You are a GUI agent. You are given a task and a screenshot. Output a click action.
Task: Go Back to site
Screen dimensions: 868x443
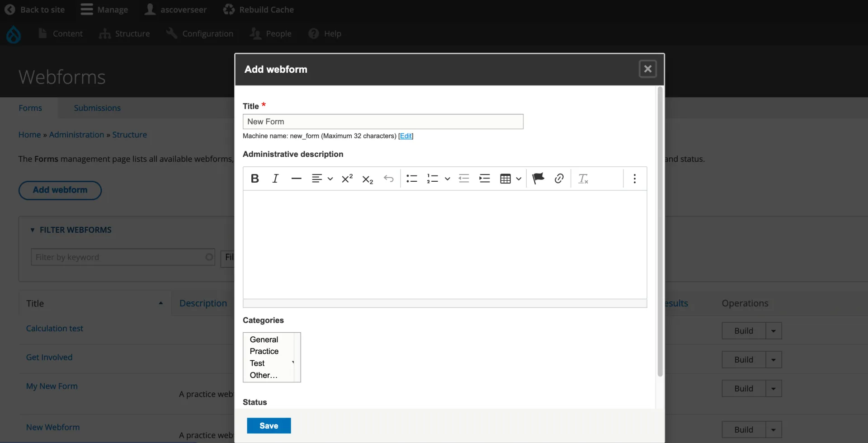35,9
